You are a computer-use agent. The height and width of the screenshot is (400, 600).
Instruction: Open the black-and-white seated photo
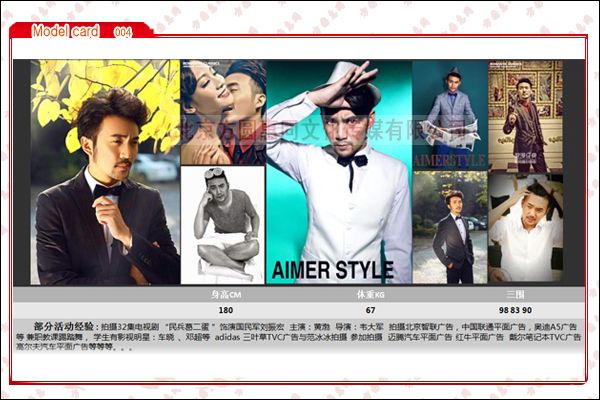[223, 225]
